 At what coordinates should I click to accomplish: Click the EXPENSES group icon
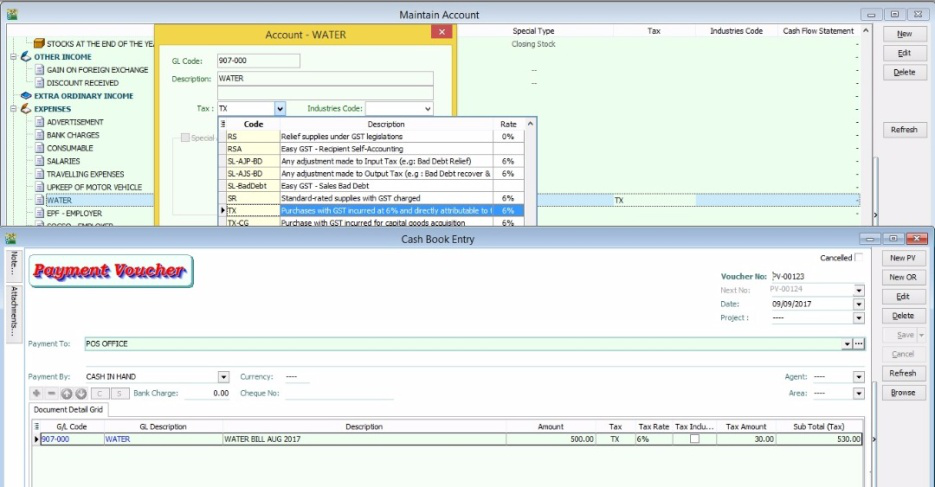pos(26,108)
